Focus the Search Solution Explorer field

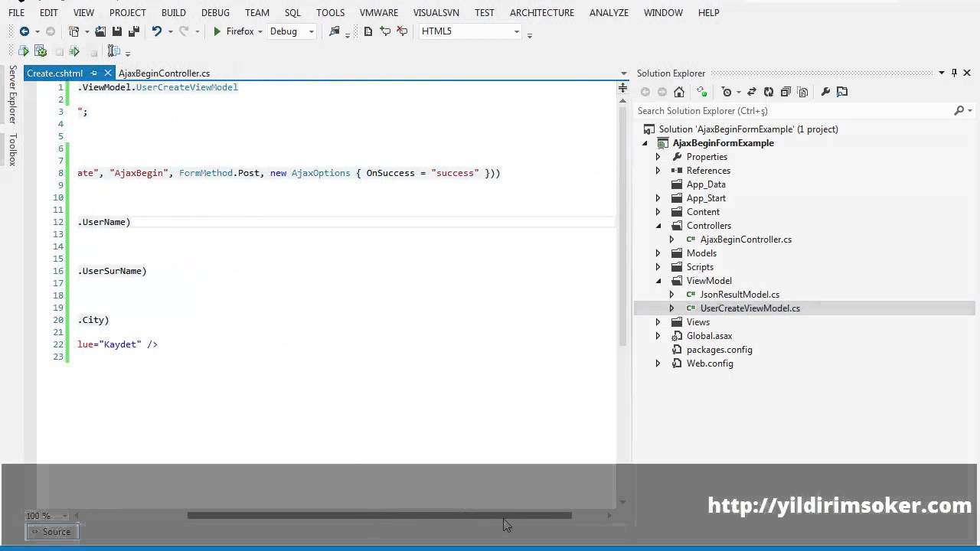tap(794, 111)
